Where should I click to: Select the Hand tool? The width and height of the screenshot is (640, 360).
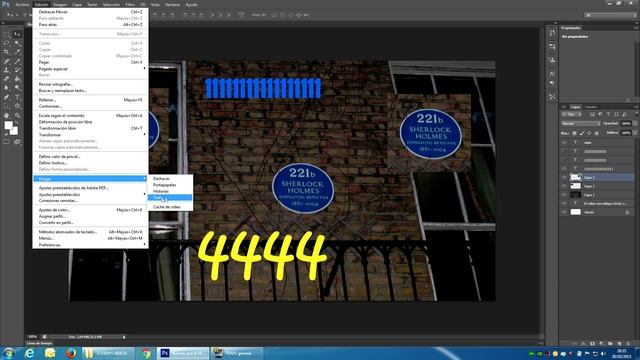[x=6, y=116]
